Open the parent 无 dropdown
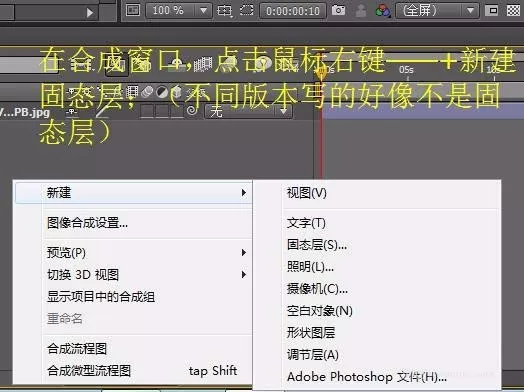This screenshot has height=392, width=524. click(248, 111)
